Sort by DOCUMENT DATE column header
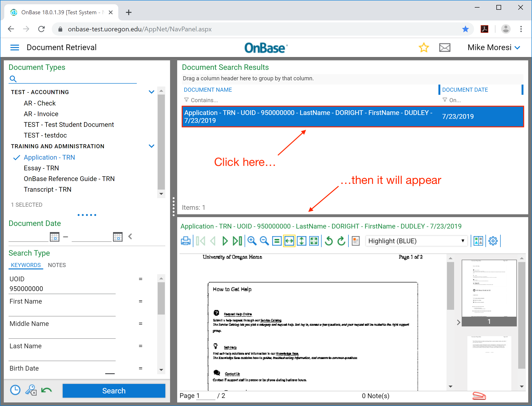The image size is (532, 406). click(465, 90)
